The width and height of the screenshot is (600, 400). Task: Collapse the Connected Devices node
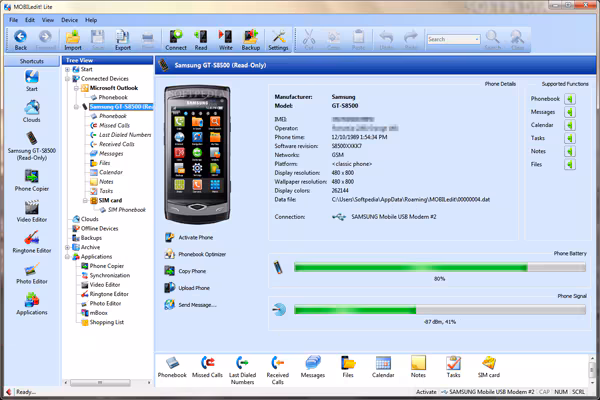(67, 79)
